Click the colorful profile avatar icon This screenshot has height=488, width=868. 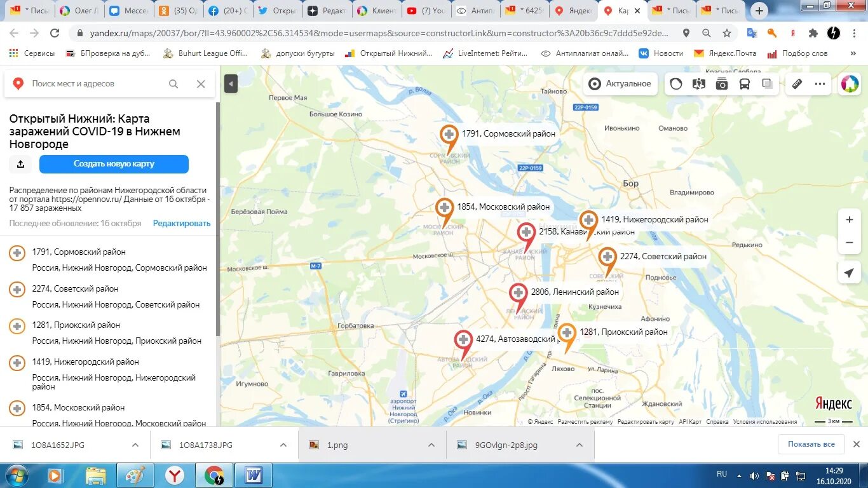pos(849,83)
